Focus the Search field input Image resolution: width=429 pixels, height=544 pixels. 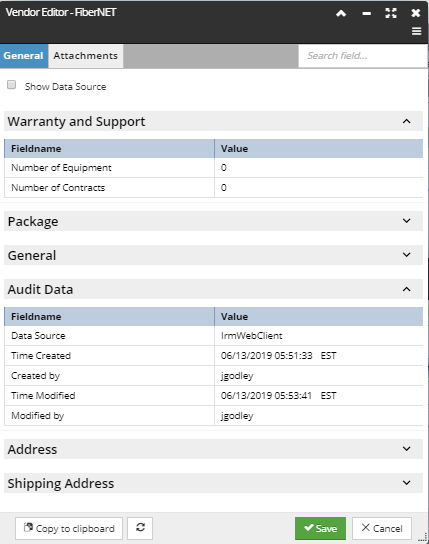pyautogui.click(x=362, y=56)
